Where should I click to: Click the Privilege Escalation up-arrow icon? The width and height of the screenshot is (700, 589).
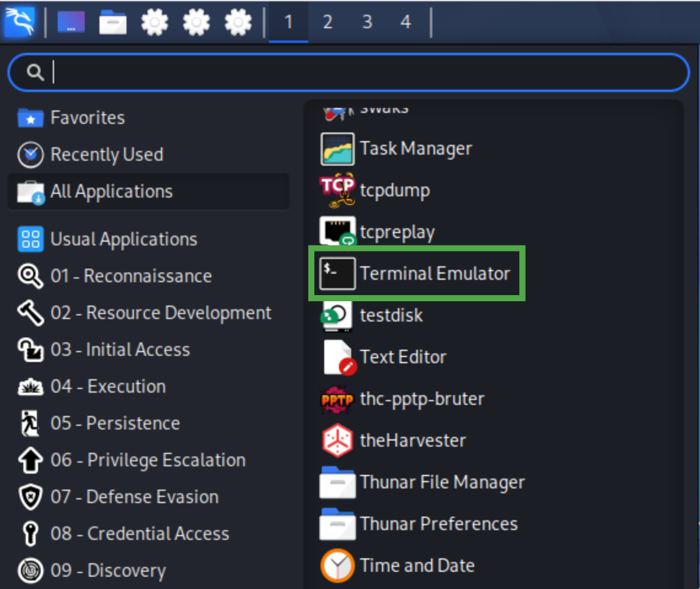tap(30, 460)
